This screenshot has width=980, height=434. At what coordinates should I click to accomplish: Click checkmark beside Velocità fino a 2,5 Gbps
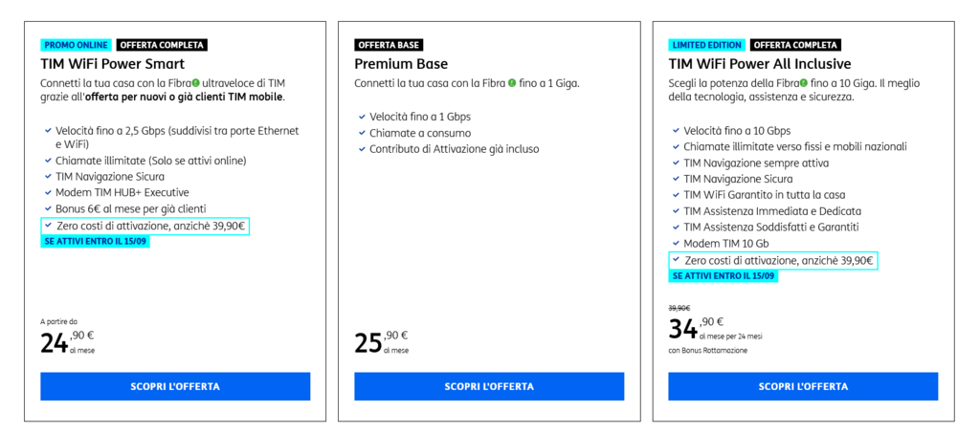pyautogui.click(x=48, y=131)
